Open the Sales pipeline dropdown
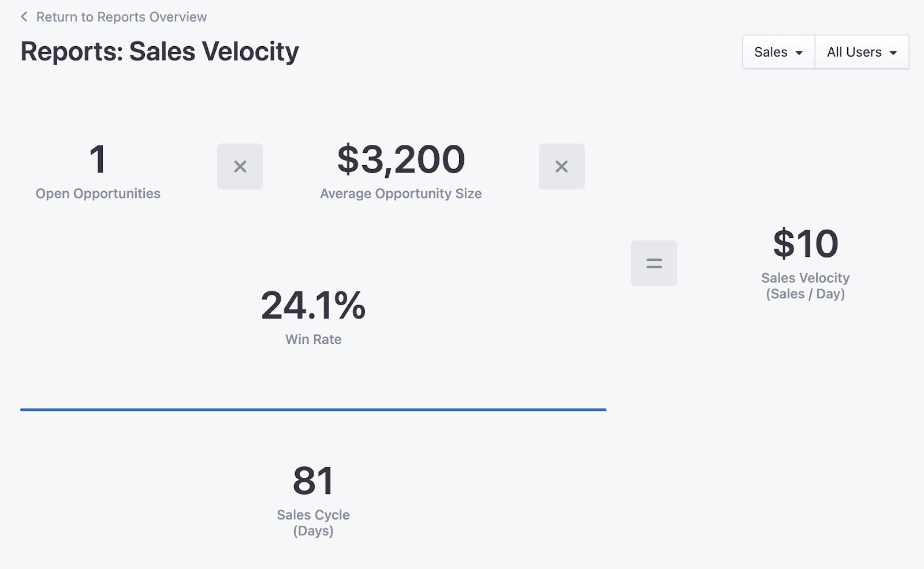Viewport: 924px width, 569px height. [x=778, y=52]
